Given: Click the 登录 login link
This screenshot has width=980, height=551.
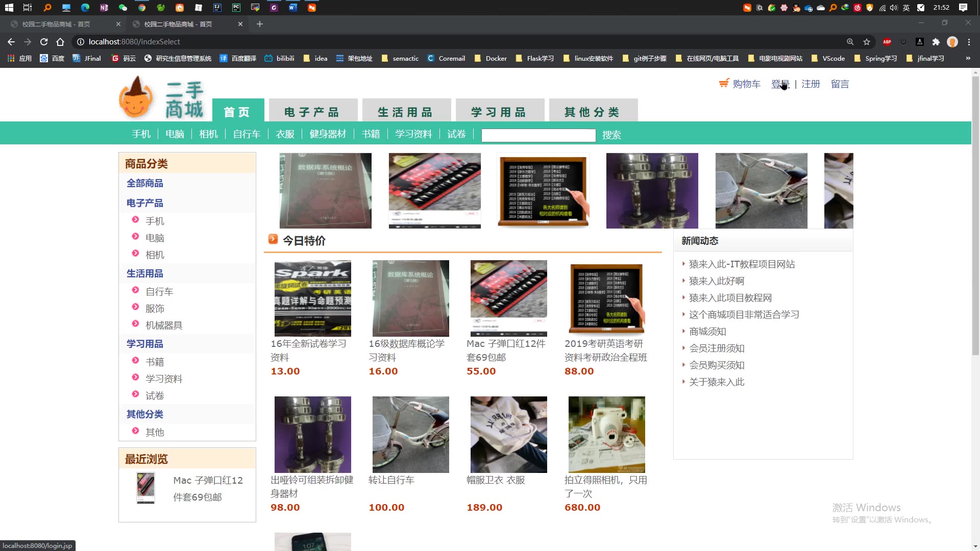Looking at the screenshot, I should tap(780, 84).
